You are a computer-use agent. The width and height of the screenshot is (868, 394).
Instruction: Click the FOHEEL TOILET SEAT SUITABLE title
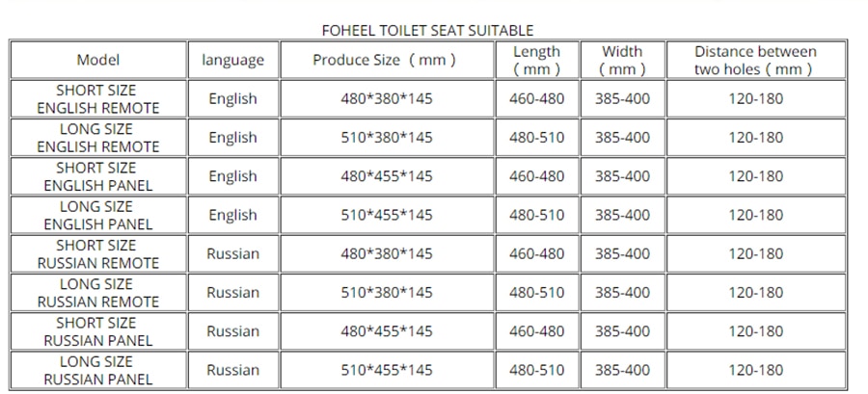click(x=427, y=30)
